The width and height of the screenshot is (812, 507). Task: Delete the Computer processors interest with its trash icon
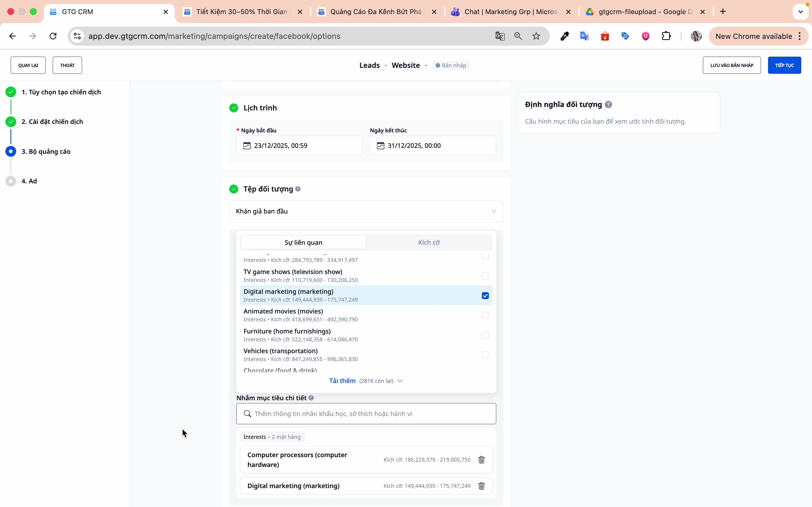[481, 460]
